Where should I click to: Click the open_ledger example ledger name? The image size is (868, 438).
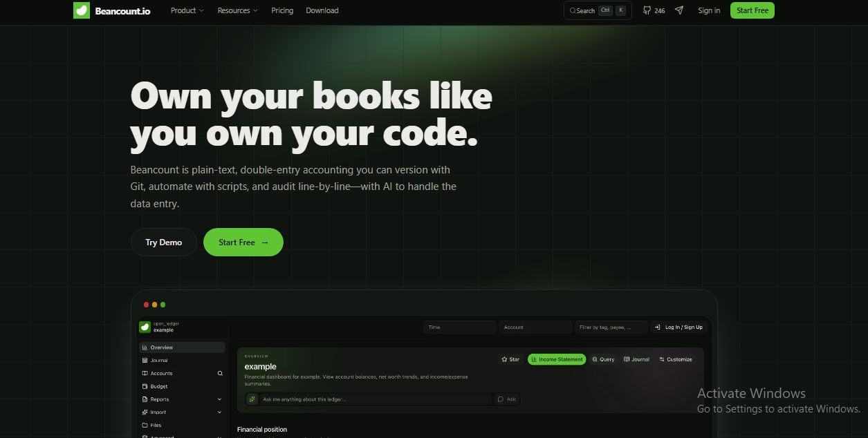pos(166,327)
